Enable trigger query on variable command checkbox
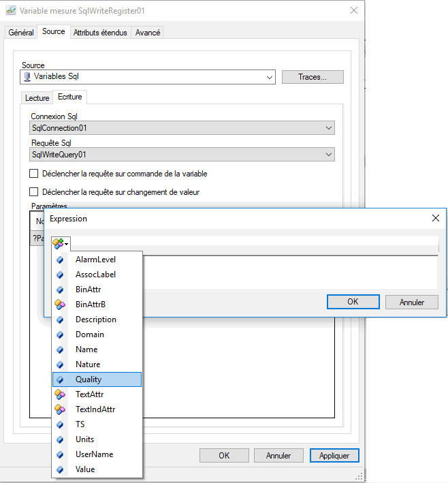The image size is (448, 483). pyautogui.click(x=34, y=174)
